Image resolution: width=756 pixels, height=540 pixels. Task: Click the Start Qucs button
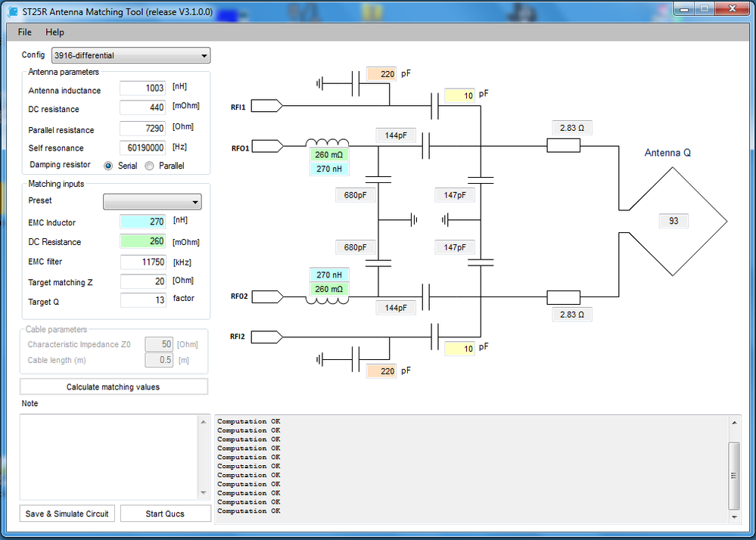click(x=166, y=514)
